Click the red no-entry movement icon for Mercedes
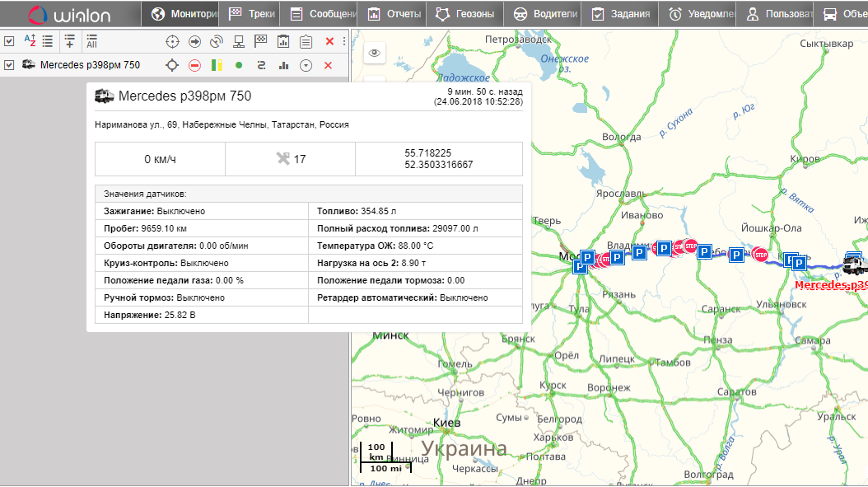 [194, 65]
